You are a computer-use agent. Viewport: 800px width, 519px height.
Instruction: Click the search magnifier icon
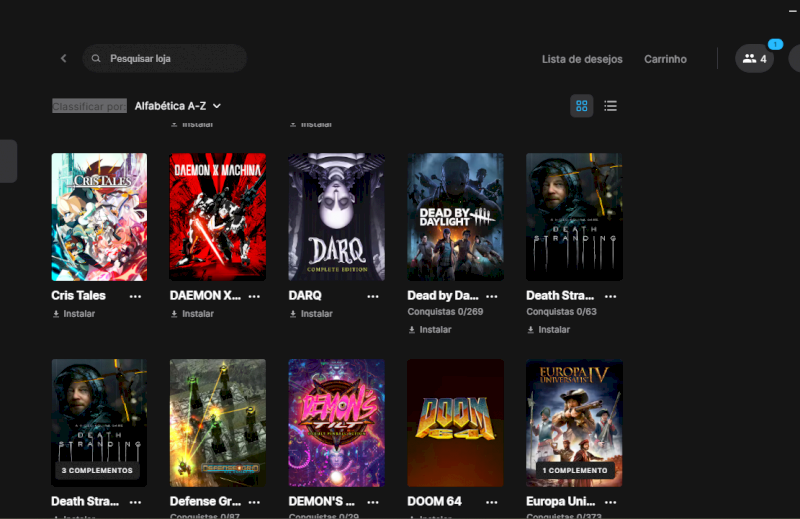(x=96, y=59)
